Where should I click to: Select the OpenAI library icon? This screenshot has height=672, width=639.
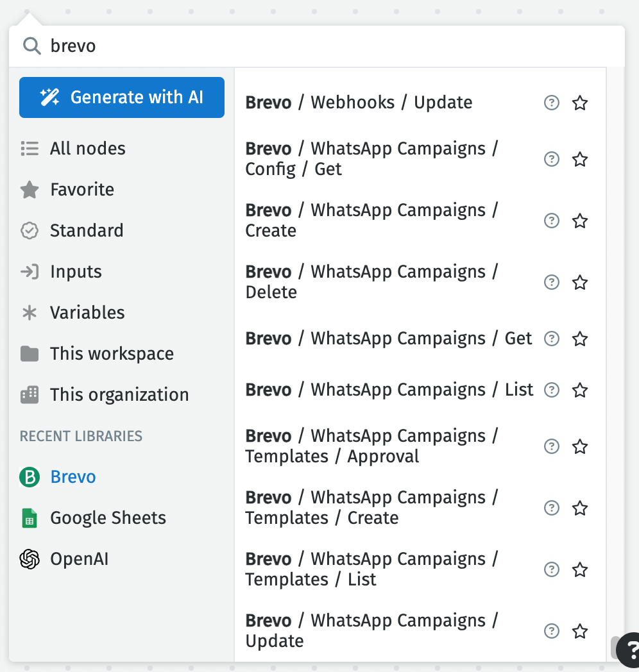(30, 559)
